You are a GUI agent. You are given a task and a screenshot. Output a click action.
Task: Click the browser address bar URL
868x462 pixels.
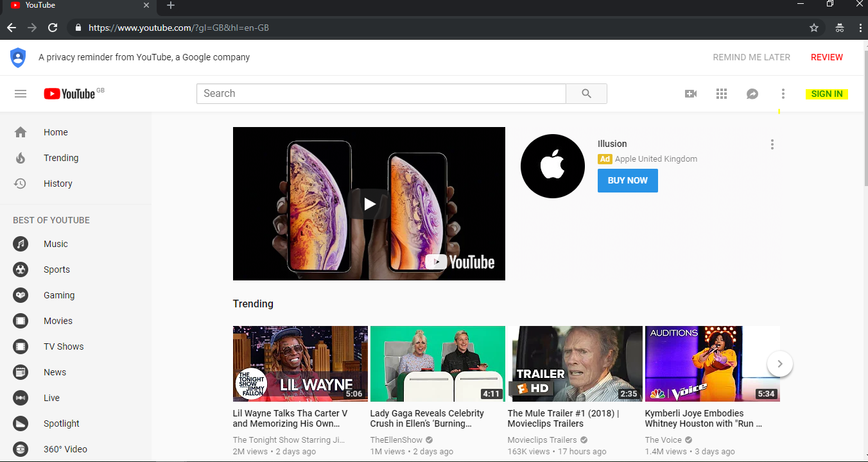click(x=178, y=28)
